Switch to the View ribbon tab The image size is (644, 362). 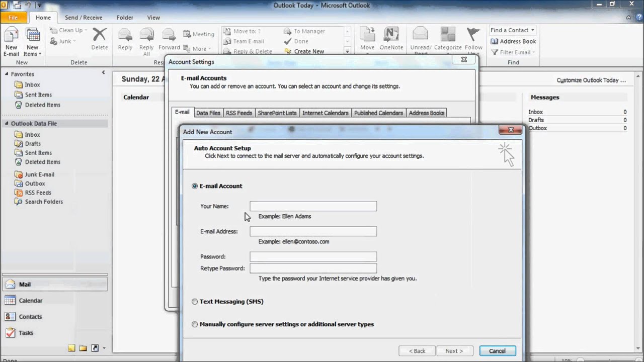click(x=153, y=18)
